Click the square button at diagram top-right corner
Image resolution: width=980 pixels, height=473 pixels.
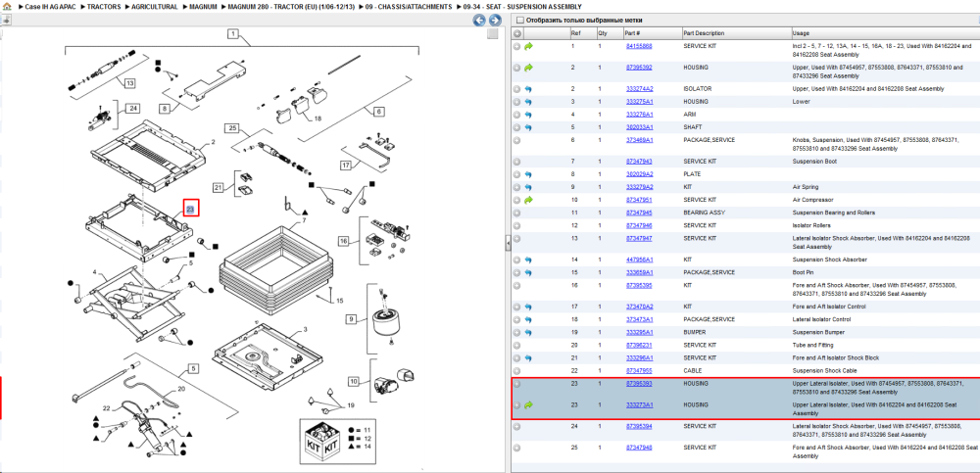click(x=493, y=33)
